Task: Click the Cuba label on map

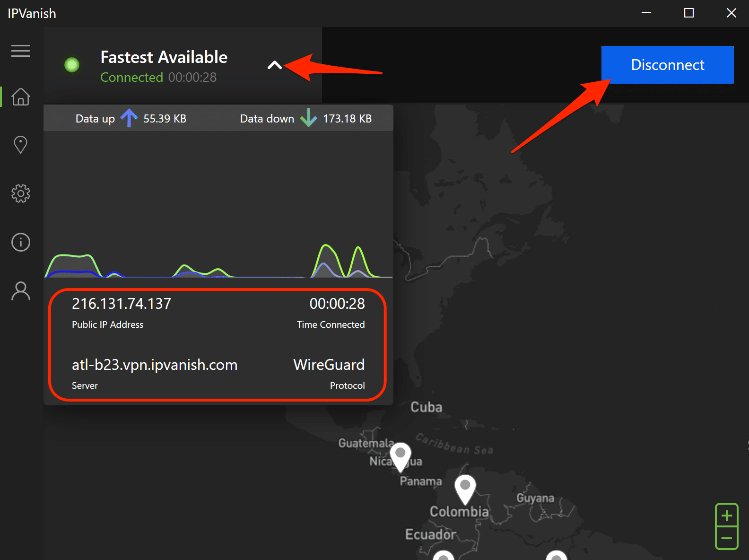Action: click(x=427, y=407)
